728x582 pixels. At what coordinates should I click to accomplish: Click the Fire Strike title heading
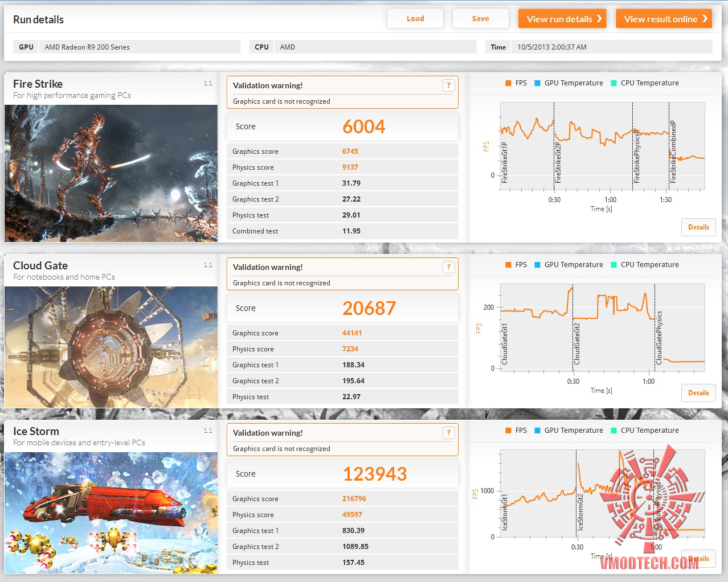point(38,84)
